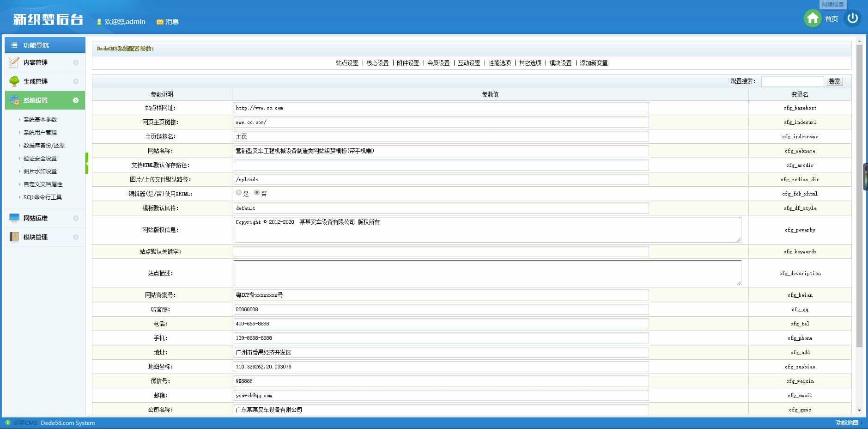Screen dimensions: 868x429
Task: Click the 搜索 button
Action: 834,81
